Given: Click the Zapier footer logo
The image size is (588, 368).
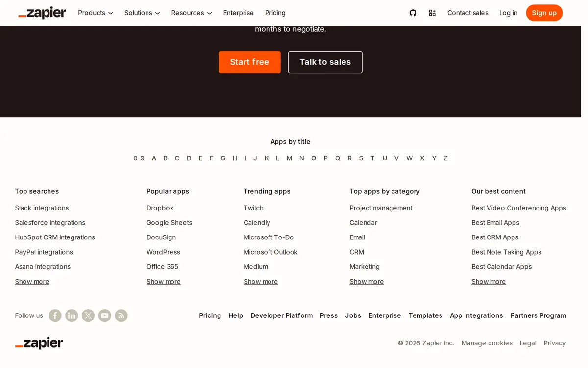Looking at the screenshot, I should point(39,343).
